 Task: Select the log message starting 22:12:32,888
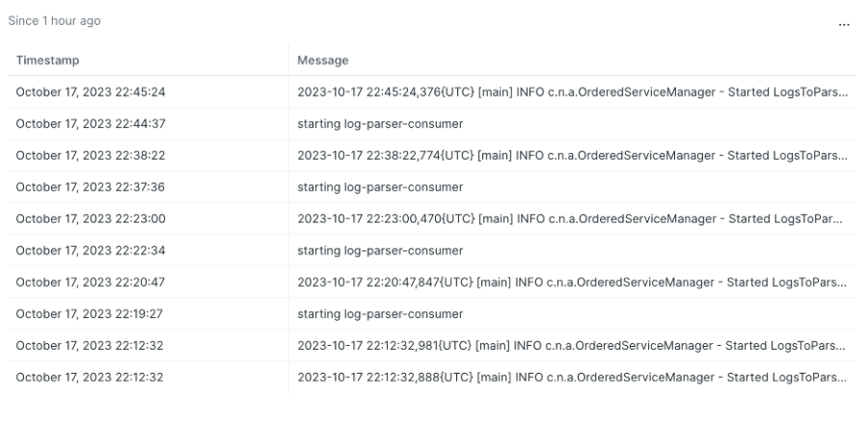572,378
